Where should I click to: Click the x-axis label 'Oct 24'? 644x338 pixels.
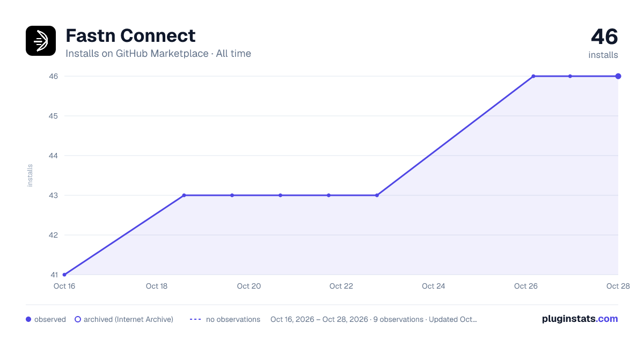[434, 286]
